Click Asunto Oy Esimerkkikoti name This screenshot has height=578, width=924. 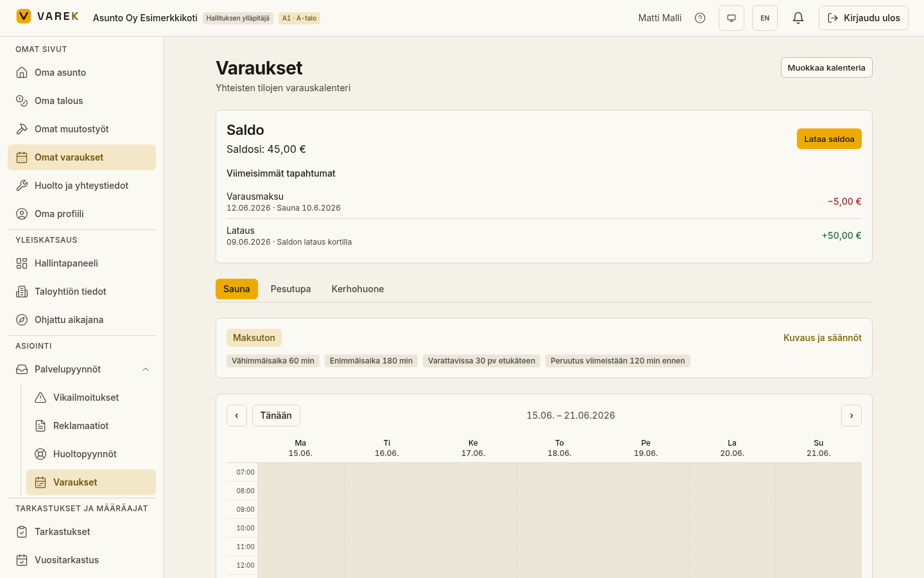145,18
